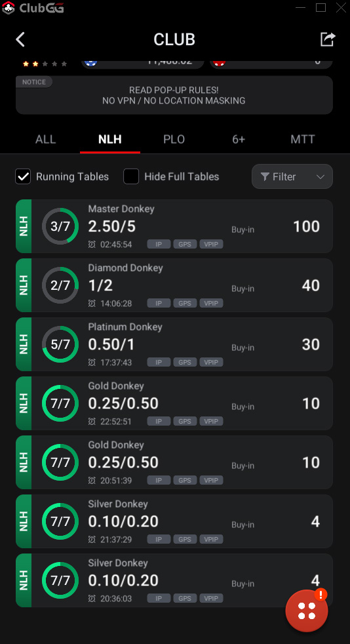Go back using the left arrow

click(x=20, y=39)
